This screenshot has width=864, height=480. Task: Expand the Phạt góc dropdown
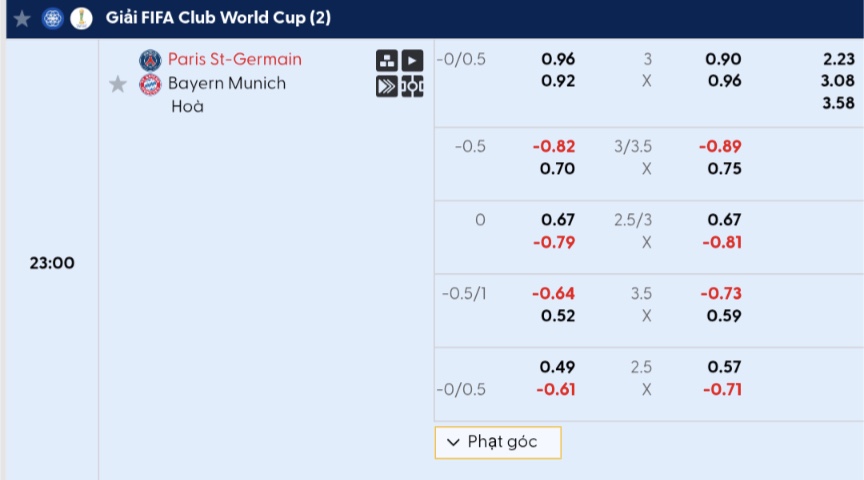(498, 443)
